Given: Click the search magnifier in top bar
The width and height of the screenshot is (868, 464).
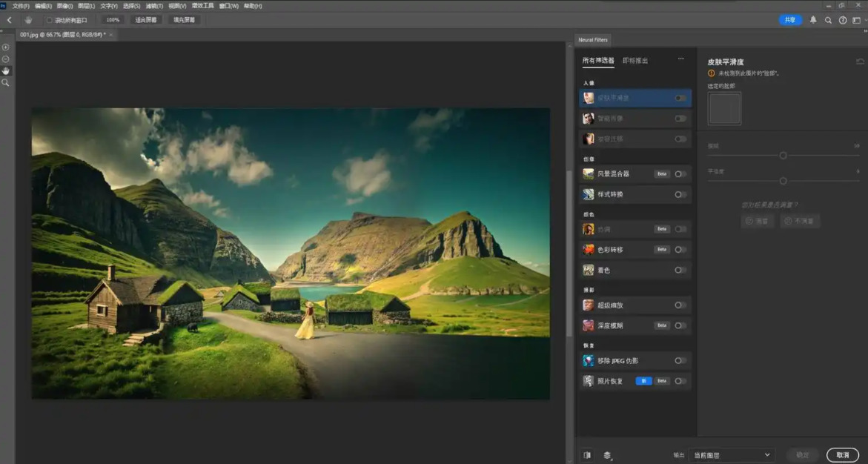Looking at the screenshot, I should [x=828, y=20].
